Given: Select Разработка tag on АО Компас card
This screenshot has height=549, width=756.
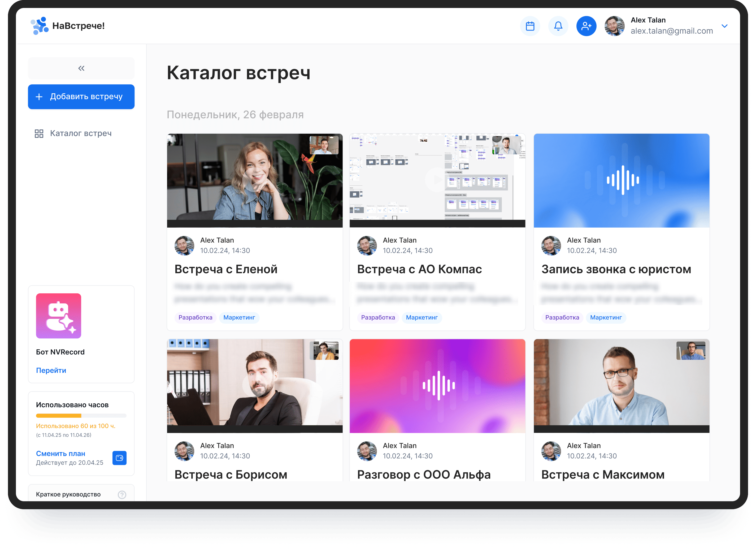Looking at the screenshot, I should [x=378, y=317].
